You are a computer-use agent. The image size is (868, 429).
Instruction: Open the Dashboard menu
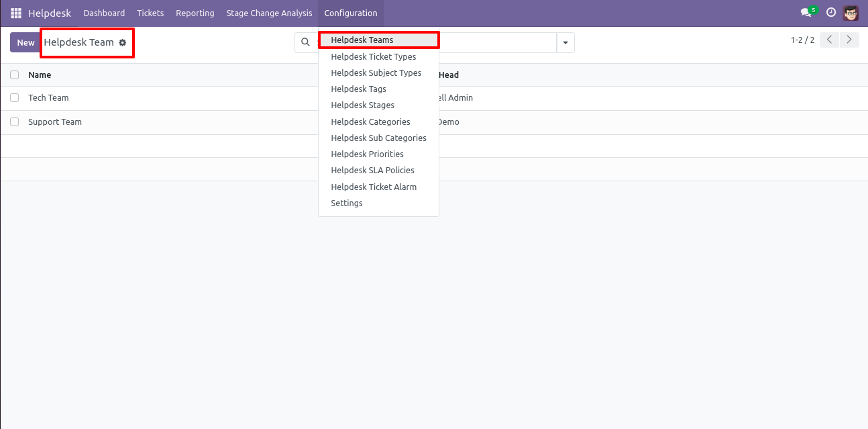pyautogui.click(x=104, y=13)
